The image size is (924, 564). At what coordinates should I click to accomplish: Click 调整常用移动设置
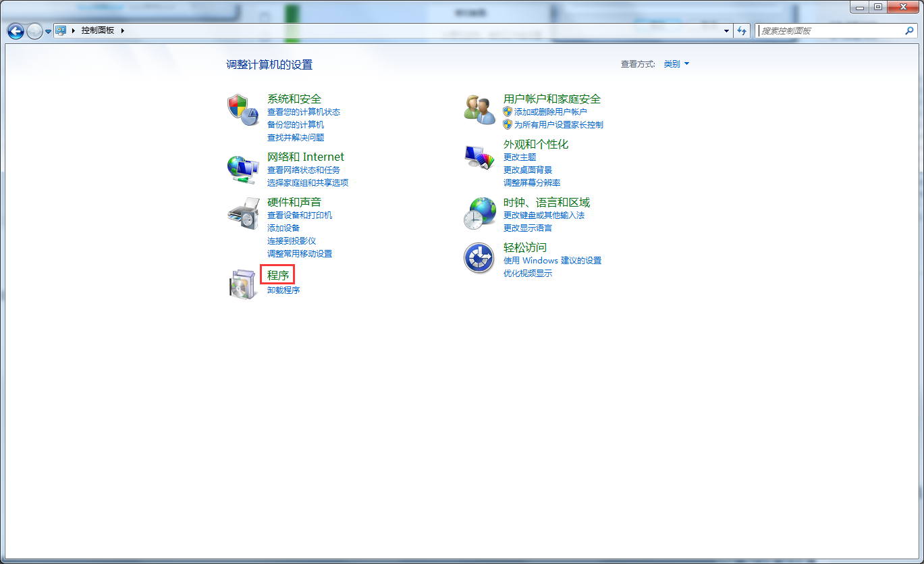(x=300, y=254)
